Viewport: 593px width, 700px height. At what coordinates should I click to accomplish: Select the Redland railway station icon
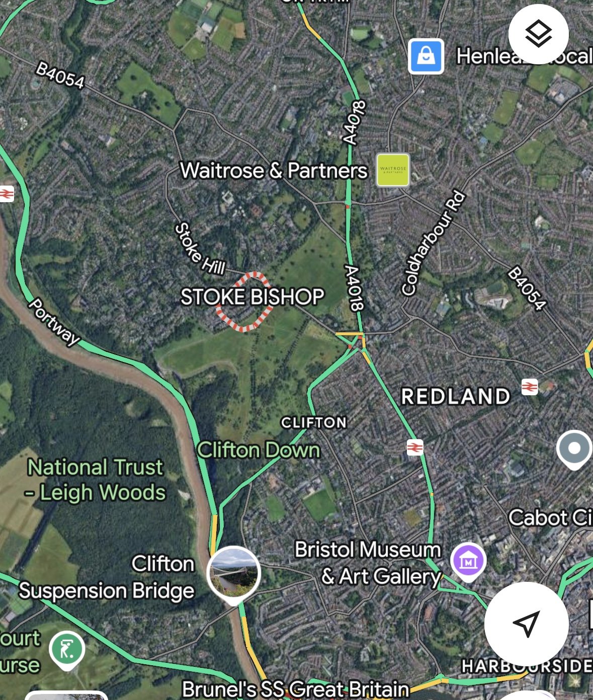point(530,387)
